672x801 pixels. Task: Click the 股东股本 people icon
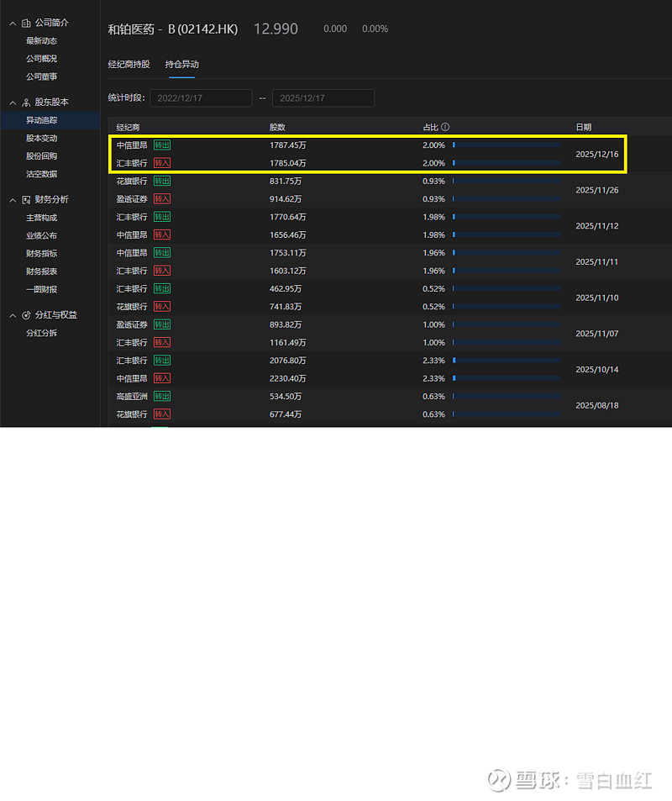[26, 103]
